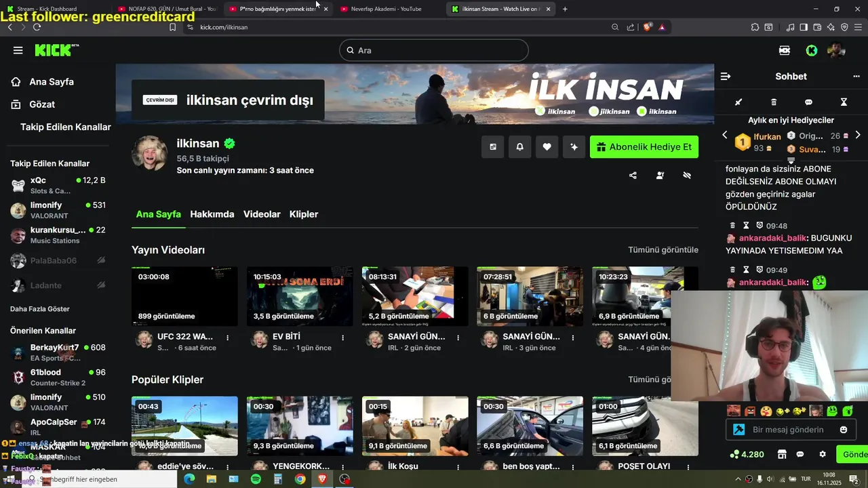Open options menu for UFC 322 video

(x=227, y=338)
